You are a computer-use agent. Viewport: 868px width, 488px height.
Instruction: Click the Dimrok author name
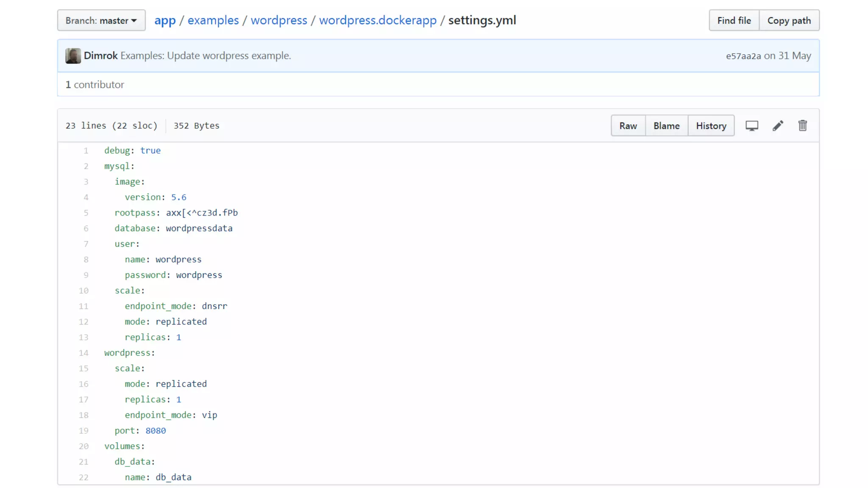(101, 55)
